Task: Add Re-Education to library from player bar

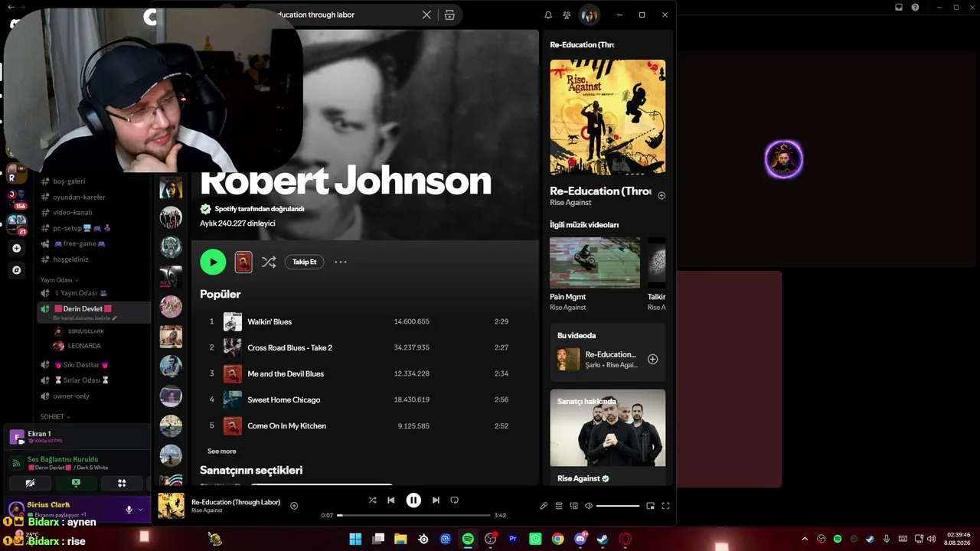Action: [x=294, y=506]
